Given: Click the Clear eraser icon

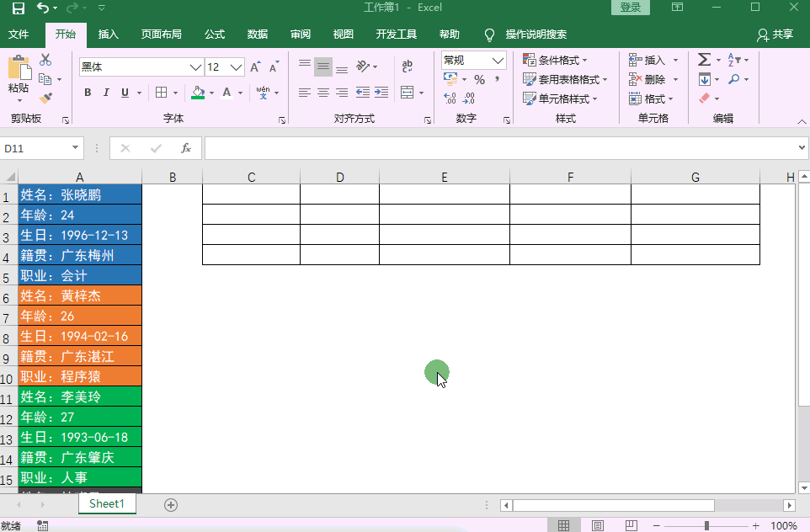Looking at the screenshot, I should tap(704, 98).
